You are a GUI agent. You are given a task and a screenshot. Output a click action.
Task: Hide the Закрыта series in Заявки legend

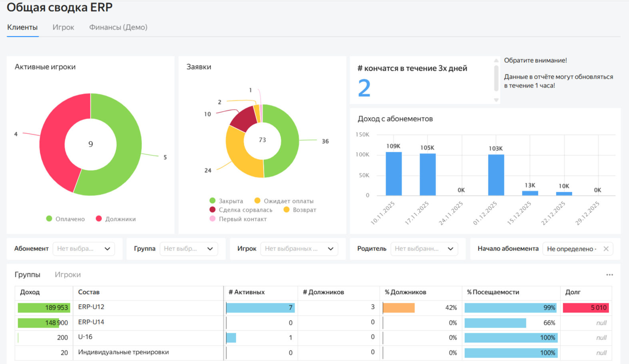point(226,201)
